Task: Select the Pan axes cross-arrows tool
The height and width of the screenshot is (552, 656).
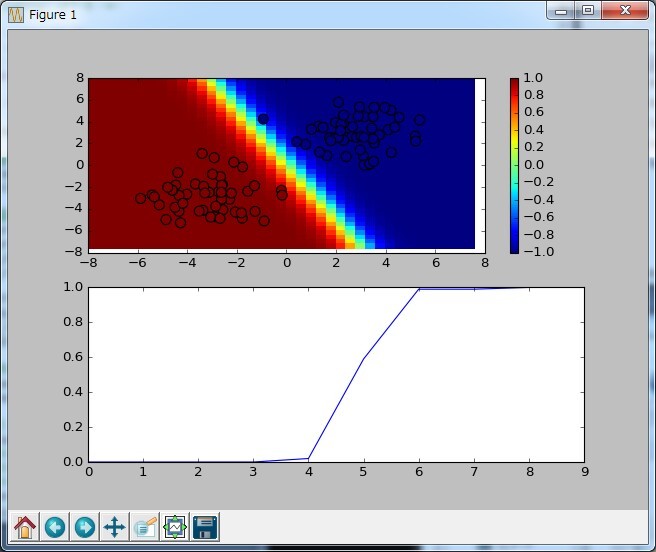Action: 115,526
